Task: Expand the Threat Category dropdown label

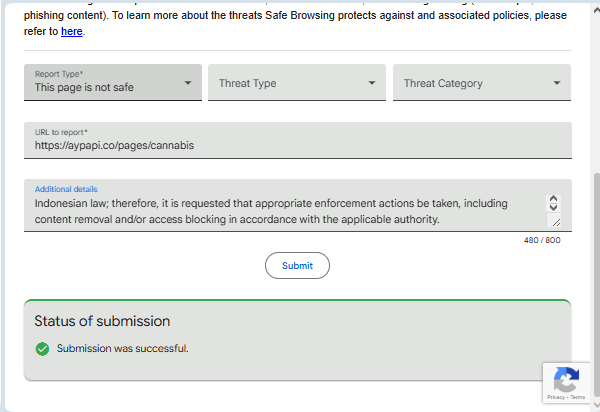Action: tap(443, 83)
